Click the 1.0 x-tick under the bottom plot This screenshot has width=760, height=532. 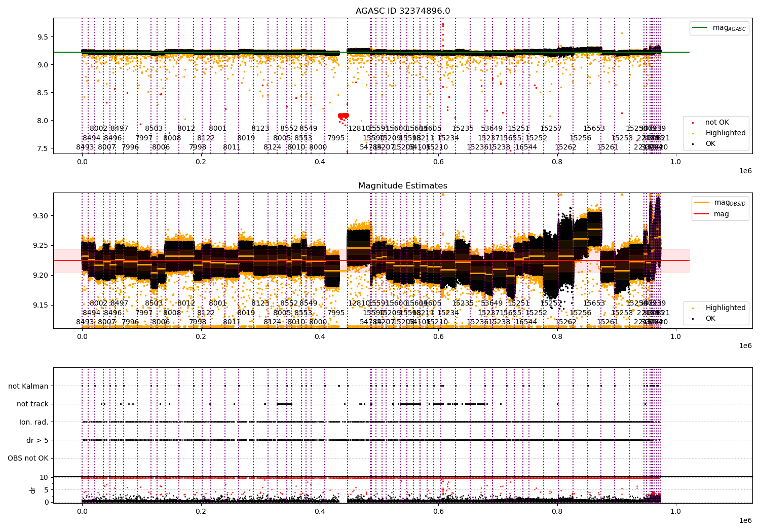click(676, 512)
